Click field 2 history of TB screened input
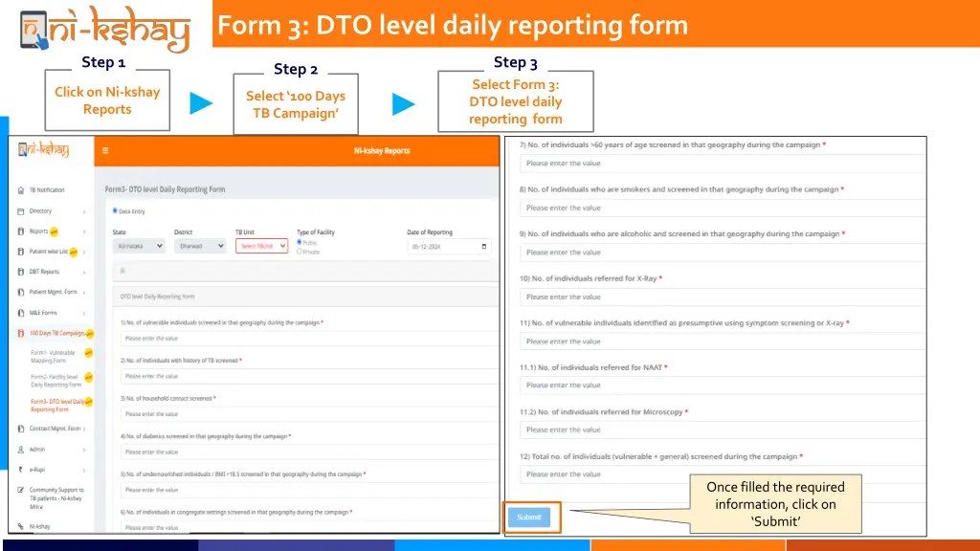 309,377
